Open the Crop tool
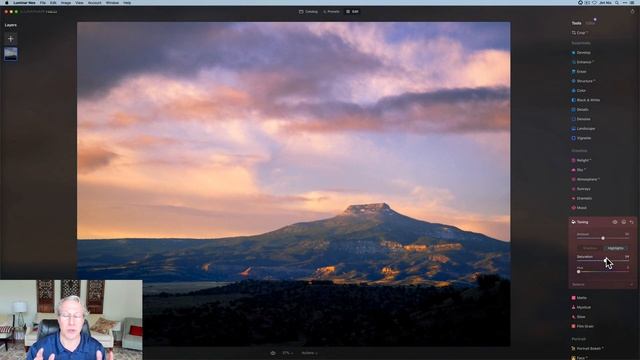 click(580, 33)
